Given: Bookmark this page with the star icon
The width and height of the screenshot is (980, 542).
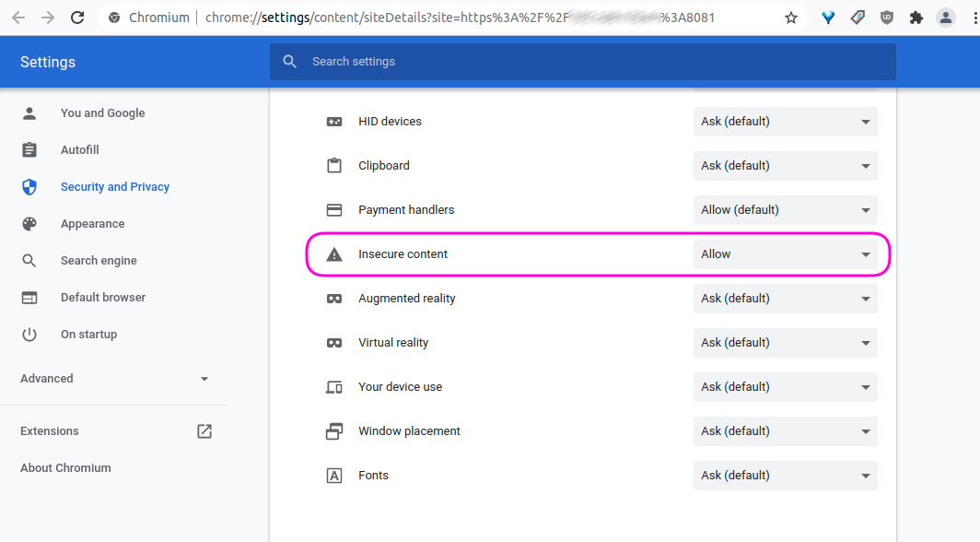Looking at the screenshot, I should tap(790, 17).
